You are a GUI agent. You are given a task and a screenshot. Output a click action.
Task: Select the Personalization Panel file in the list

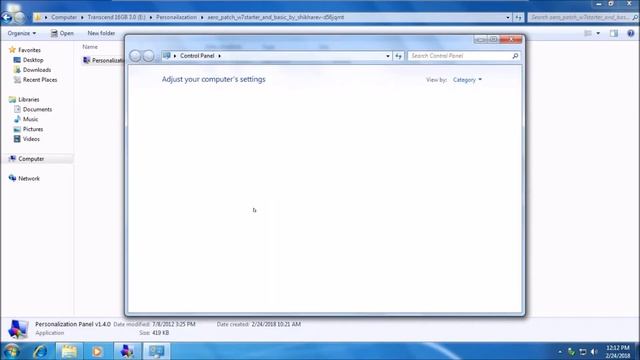point(104,60)
